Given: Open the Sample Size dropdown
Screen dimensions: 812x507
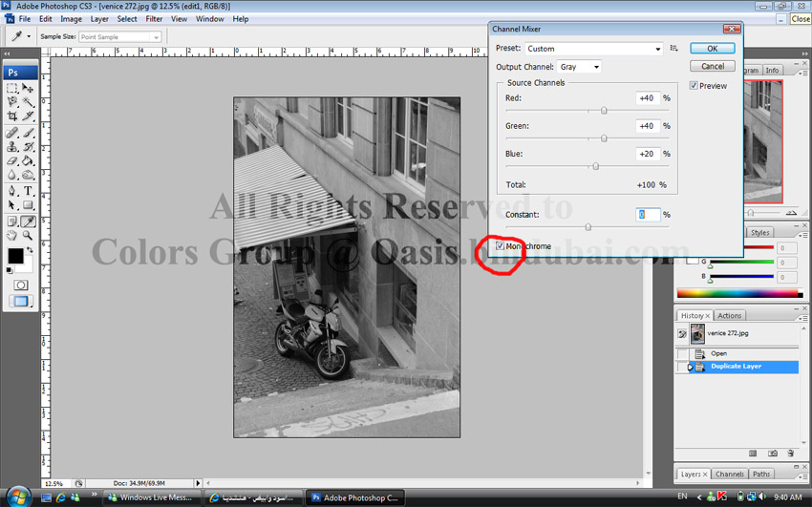Looking at the screenshot, I should (x=120, y=37).
